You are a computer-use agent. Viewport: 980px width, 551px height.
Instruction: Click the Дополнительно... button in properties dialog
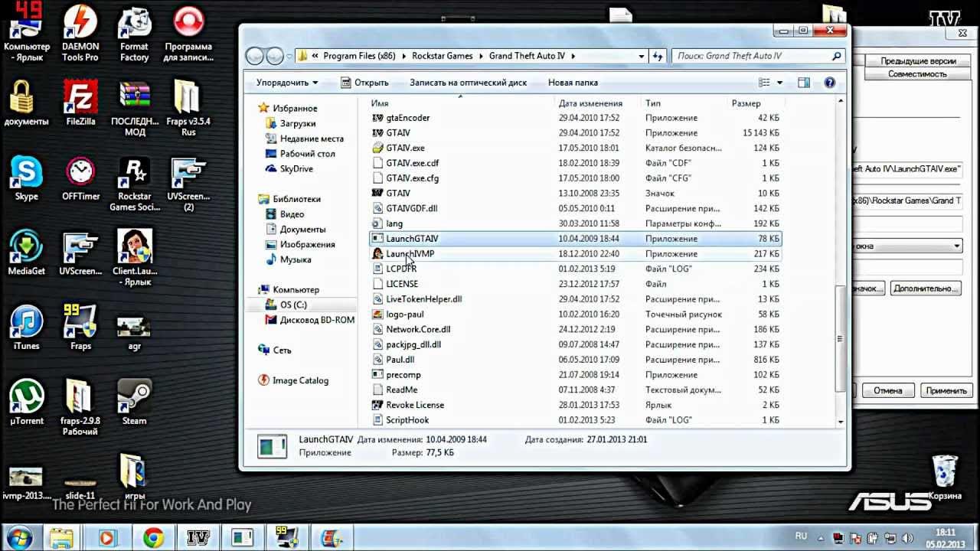click(926, 288)
